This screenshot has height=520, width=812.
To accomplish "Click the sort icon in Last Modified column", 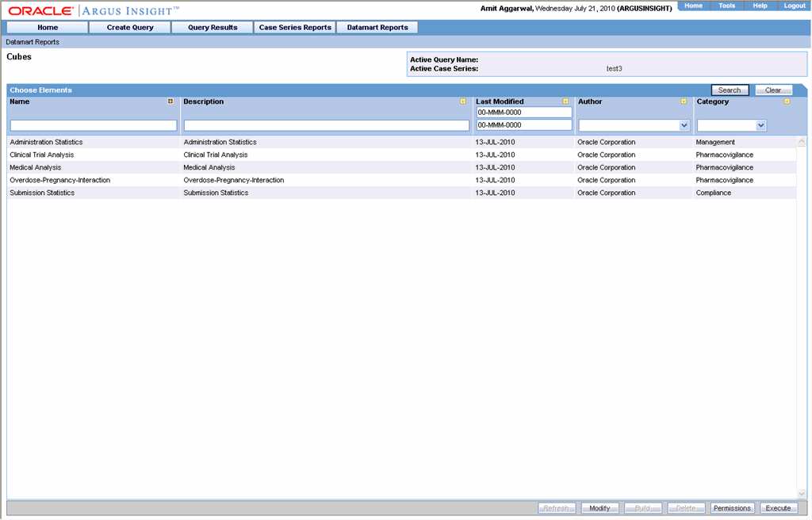I will (565, 101).
